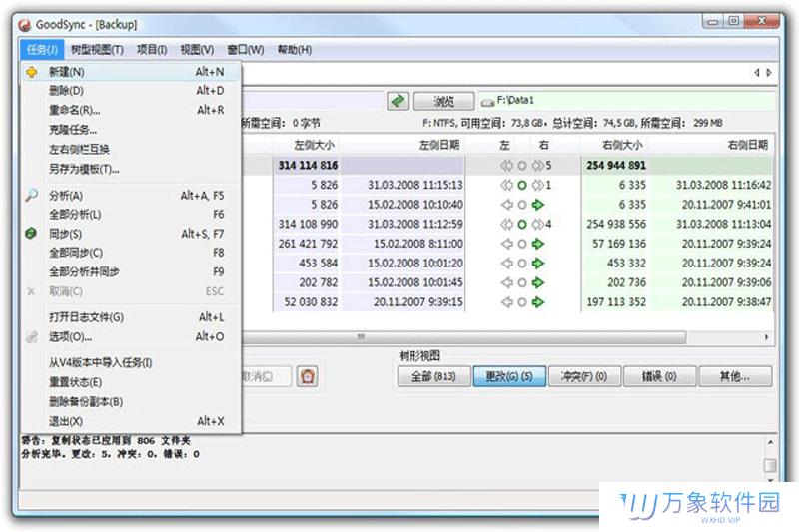Choose 全部同步(C) menu entry
Viewport: 799px width, 532px height.
(132, 253)
